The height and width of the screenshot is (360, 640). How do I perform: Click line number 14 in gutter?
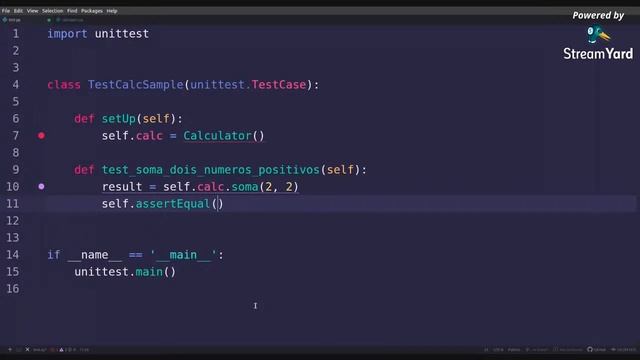[12, 255]
